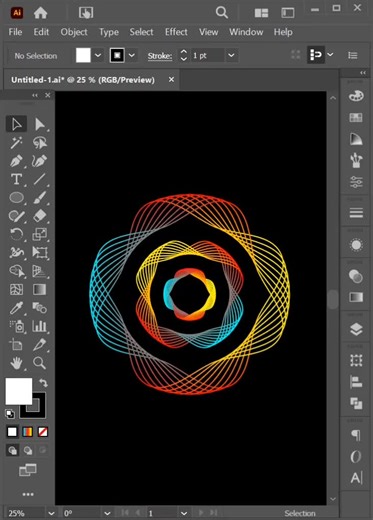Open the Effect menu
The width and height of the screenshot is (373, 520).
[176, 32]
